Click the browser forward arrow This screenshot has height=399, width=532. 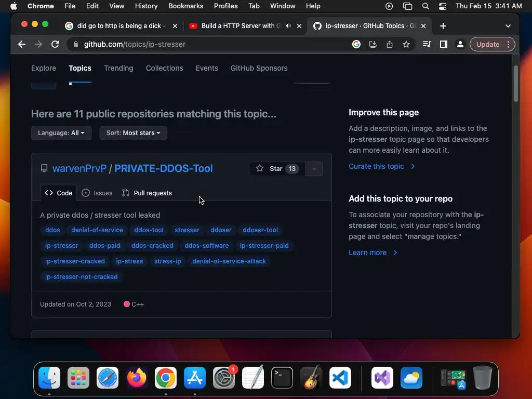[38, 45]
